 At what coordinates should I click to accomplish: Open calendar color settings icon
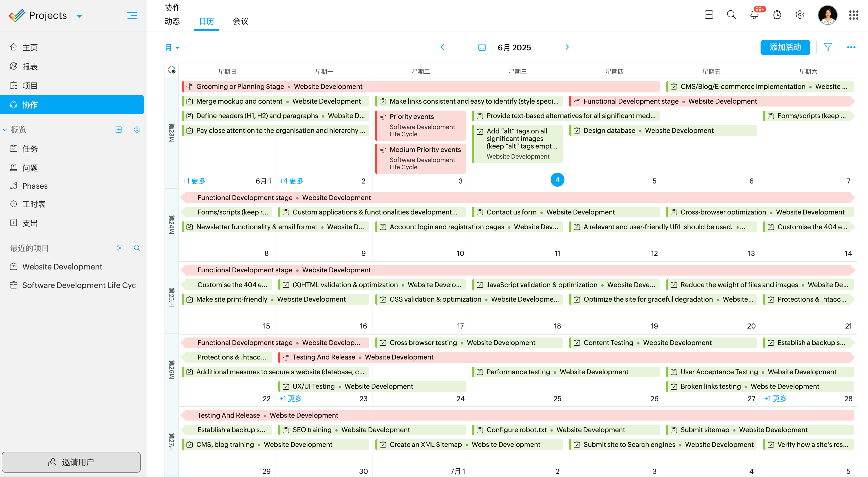(x=171, y=70)
